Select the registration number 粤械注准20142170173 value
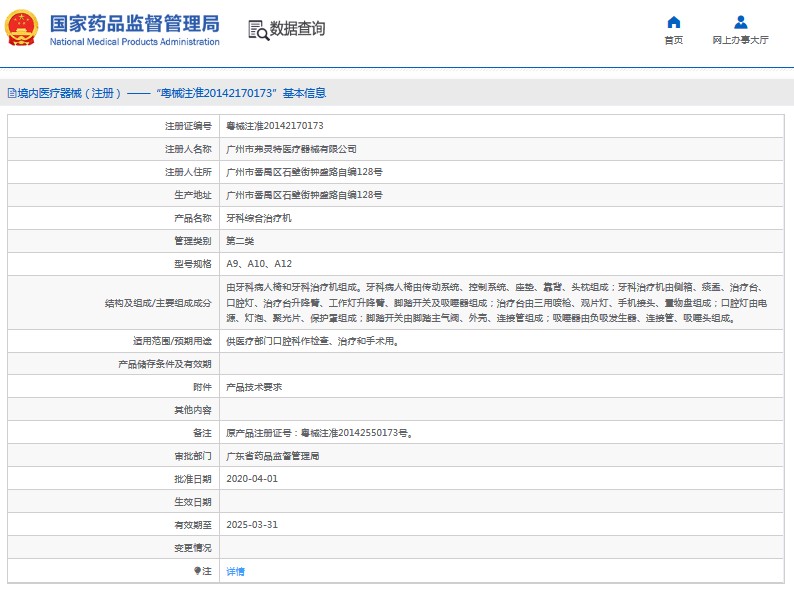Image resolution: width=794 pixels, height=591 pixels. (x=275, y=126)
